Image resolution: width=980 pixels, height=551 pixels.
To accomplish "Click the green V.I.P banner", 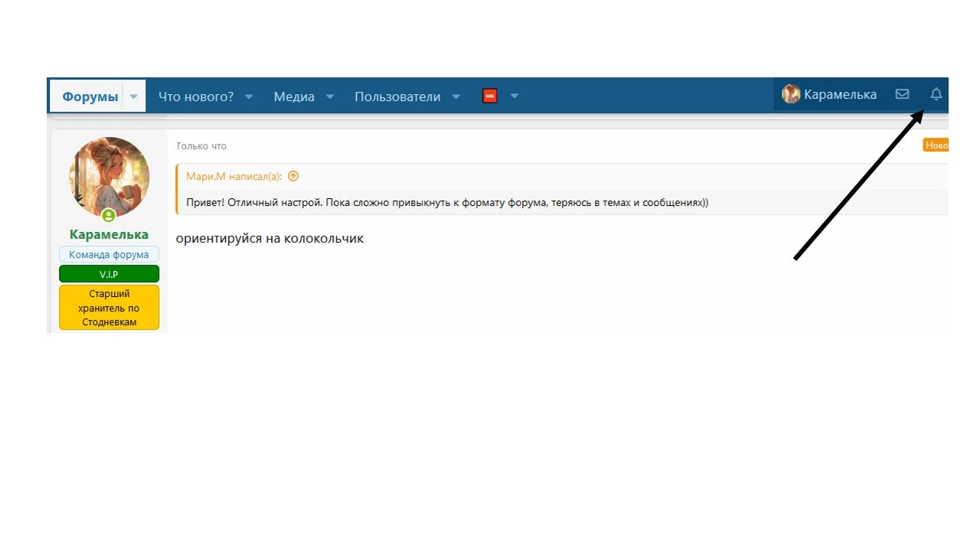I will [x=109, y=273].
